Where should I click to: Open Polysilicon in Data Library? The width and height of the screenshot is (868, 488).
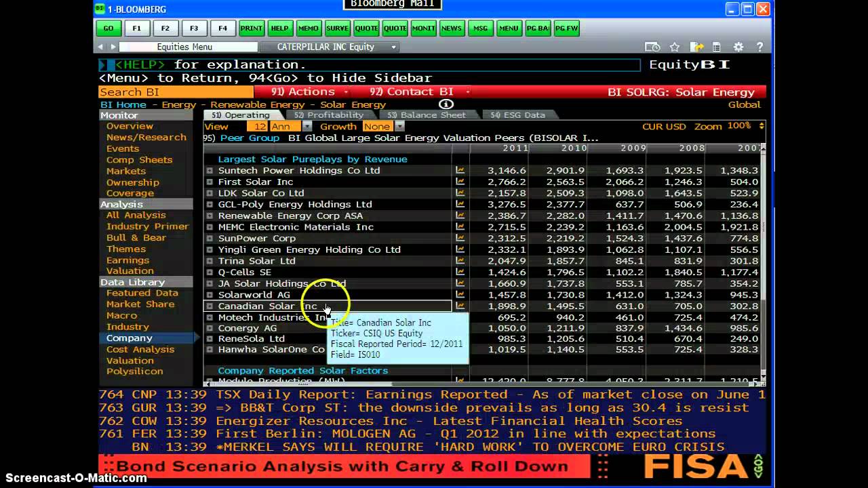coord(134,371)
